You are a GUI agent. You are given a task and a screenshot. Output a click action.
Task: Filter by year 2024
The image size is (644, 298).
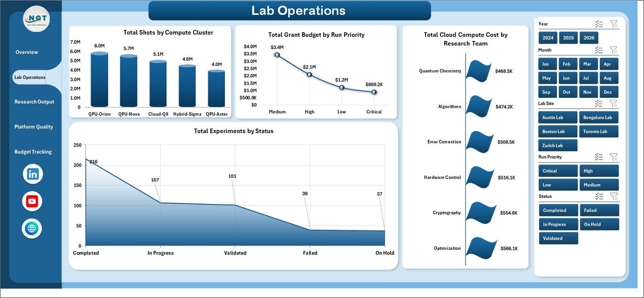[548, 38]
